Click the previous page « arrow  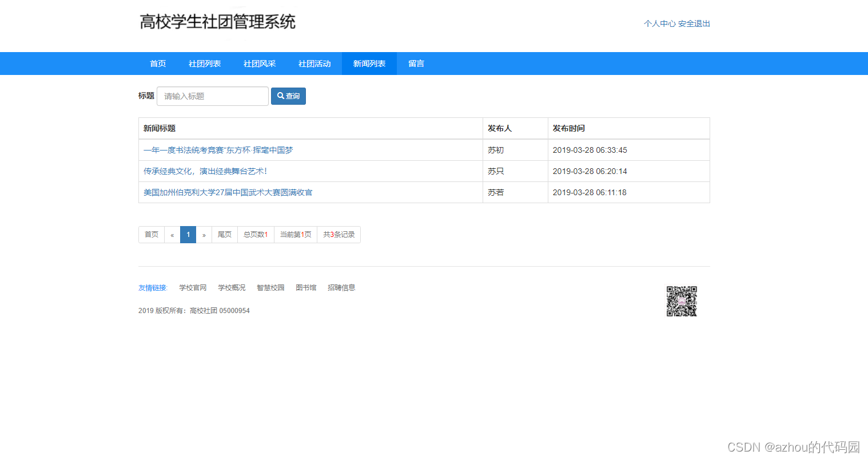pos(172,235)
